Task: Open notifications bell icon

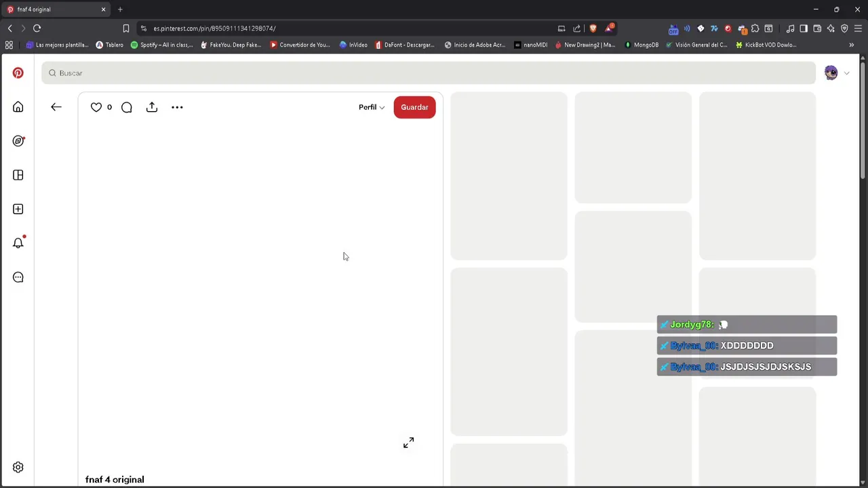Action: (18, 243)
